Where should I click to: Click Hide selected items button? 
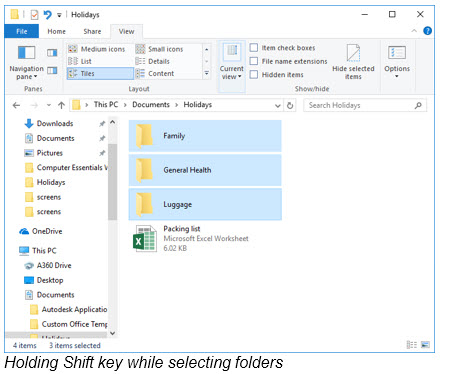[353, 62]
